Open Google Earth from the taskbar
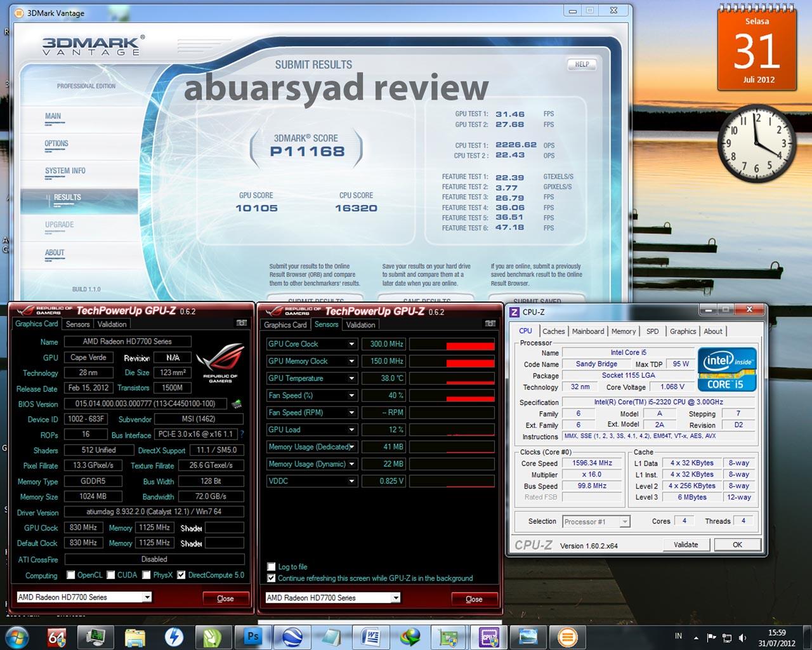Viewport: 812px width, 650px height. pyautogui.click(x=292, y=637)
